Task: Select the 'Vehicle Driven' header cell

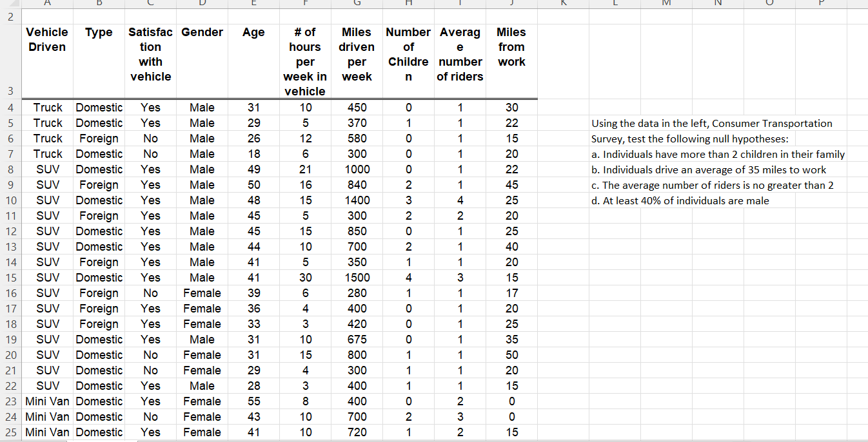Action: [x=47, y=61]
